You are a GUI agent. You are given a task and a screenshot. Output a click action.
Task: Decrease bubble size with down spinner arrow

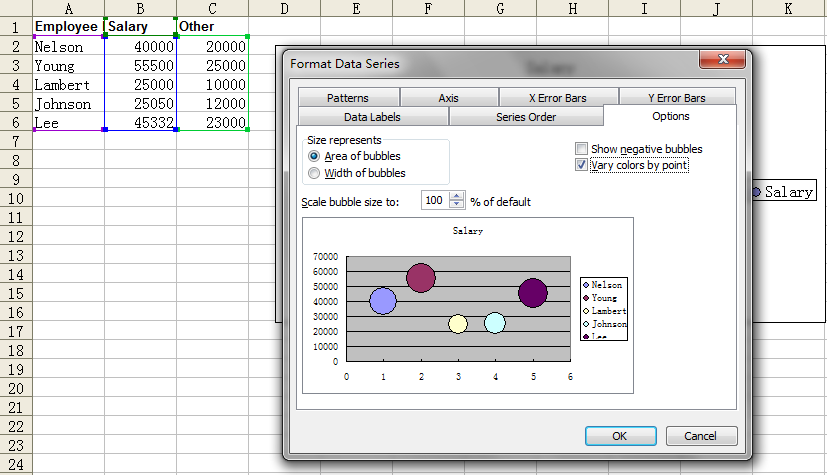tap(457, 205)
